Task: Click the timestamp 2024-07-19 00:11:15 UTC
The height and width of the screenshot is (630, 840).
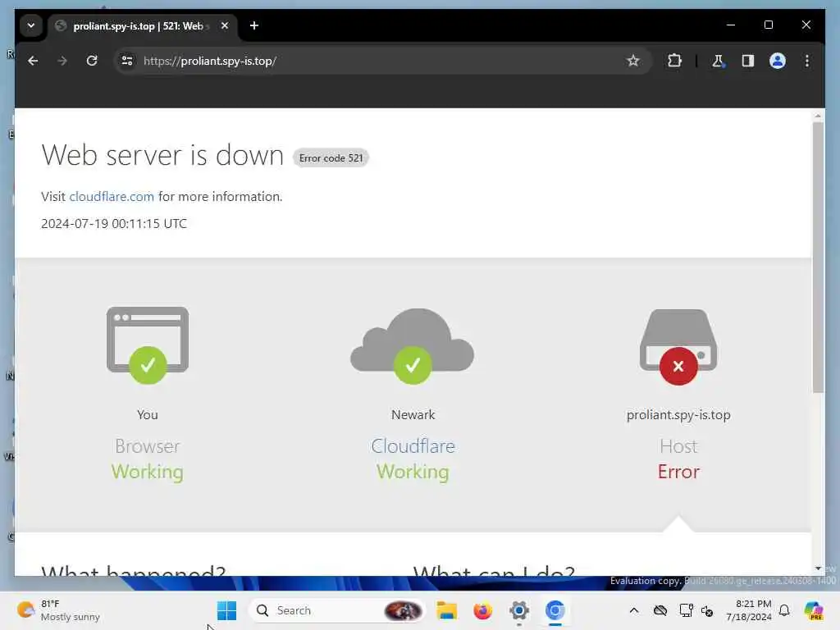Action: pyautogui.click(x=114, y=224)
